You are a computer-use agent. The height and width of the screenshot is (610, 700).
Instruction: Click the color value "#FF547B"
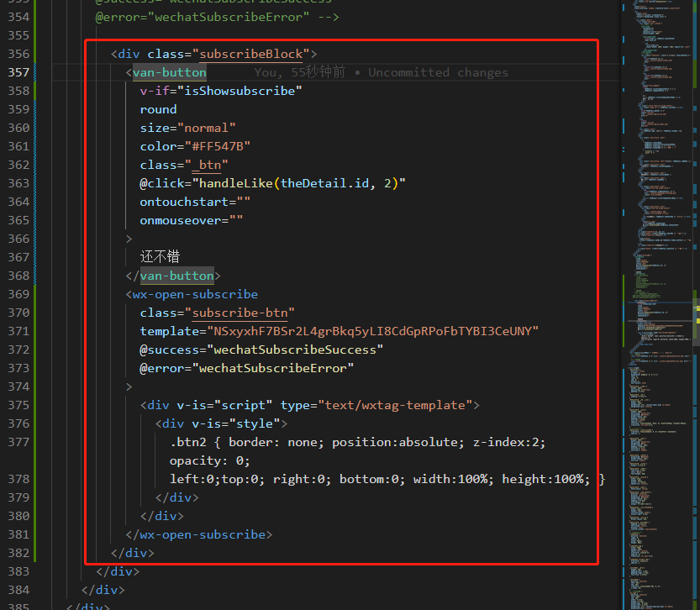(218, 147)
